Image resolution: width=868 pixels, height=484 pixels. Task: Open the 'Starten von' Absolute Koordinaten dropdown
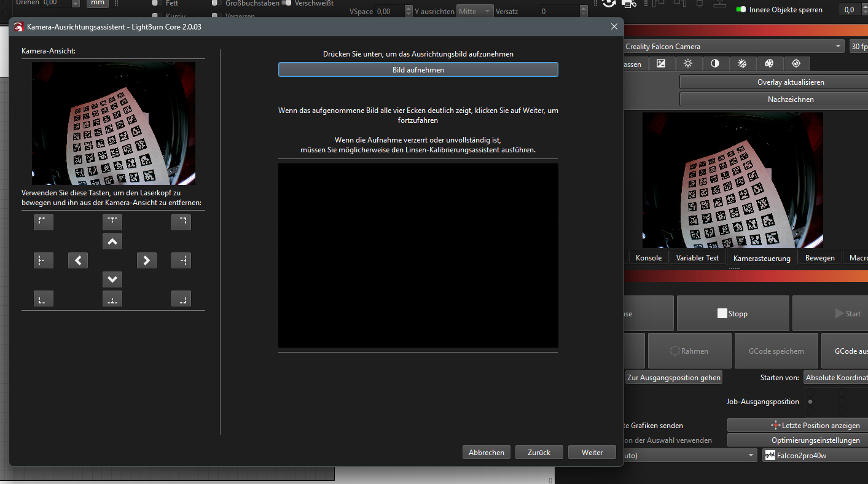(835, 378)
